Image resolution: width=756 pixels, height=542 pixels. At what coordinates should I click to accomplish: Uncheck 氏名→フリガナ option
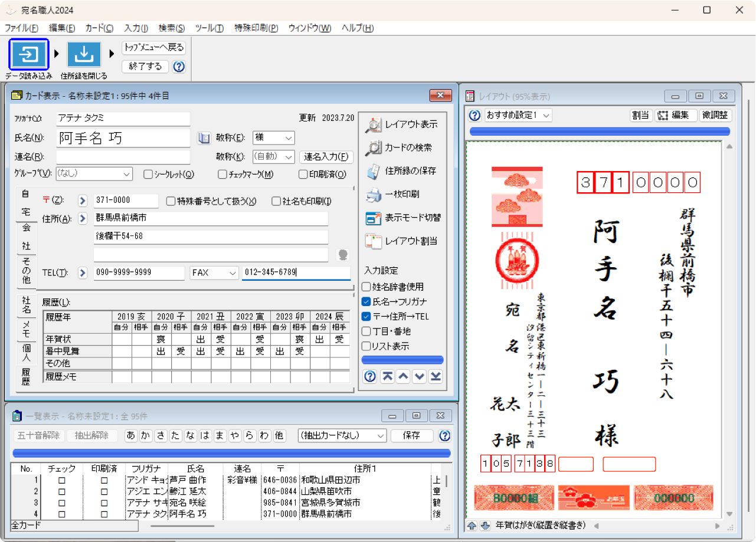366,301
